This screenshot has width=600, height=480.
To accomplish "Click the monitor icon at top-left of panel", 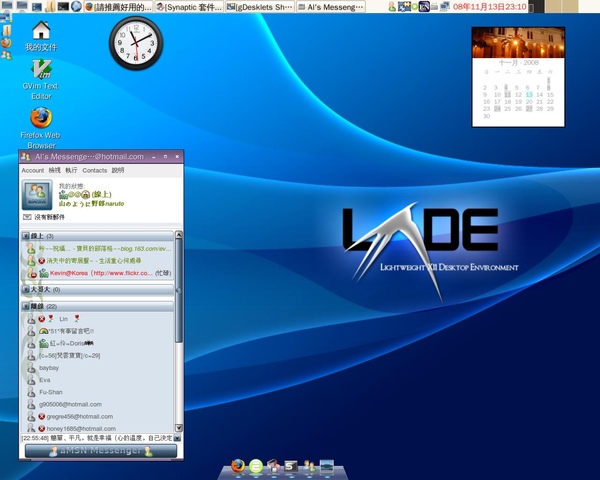I will click(x=7, y=5).
